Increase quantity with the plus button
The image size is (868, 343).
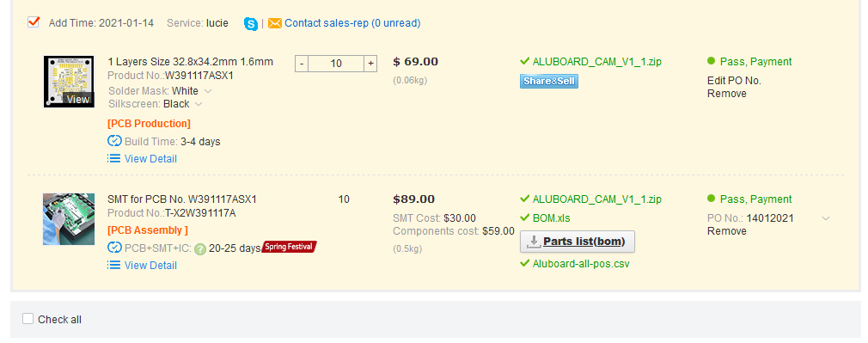[370, 63]
